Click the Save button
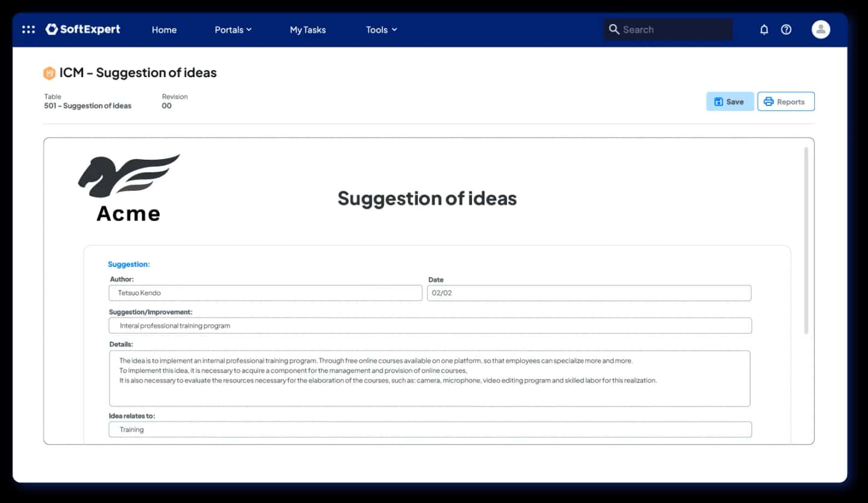Screen dimensions: 868x503 click(x=730, y=102)
